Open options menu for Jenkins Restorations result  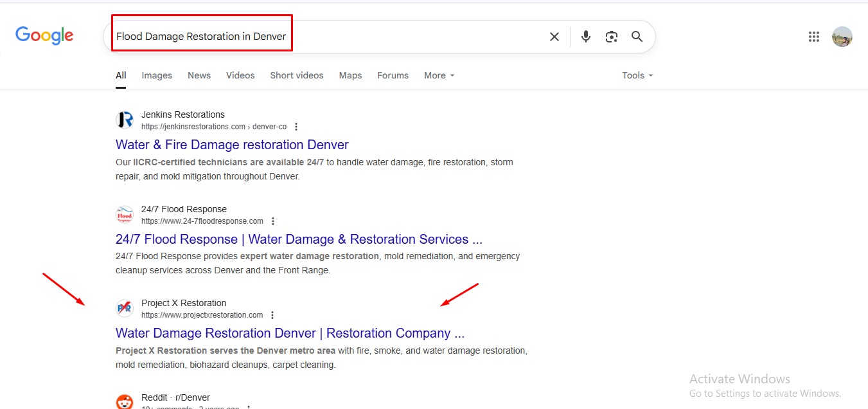point(296,127)
